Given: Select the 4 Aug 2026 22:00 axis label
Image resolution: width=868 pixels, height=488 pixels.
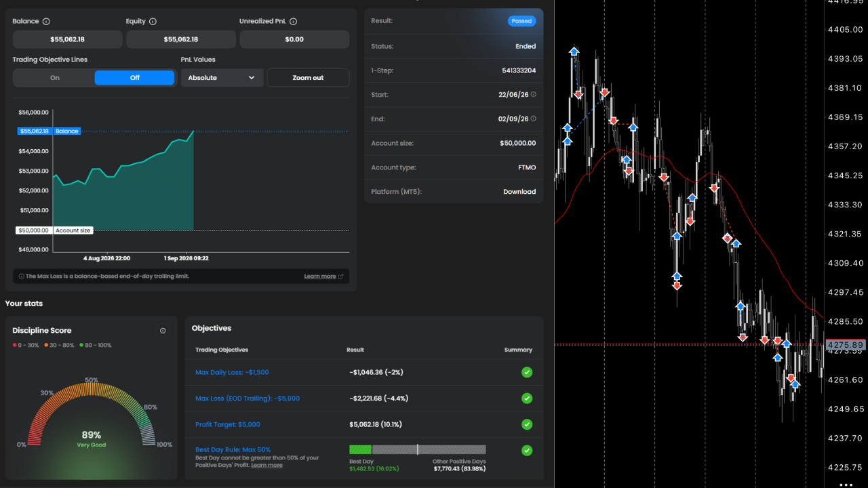Looking at the screenshot, I should coord(106,258).
